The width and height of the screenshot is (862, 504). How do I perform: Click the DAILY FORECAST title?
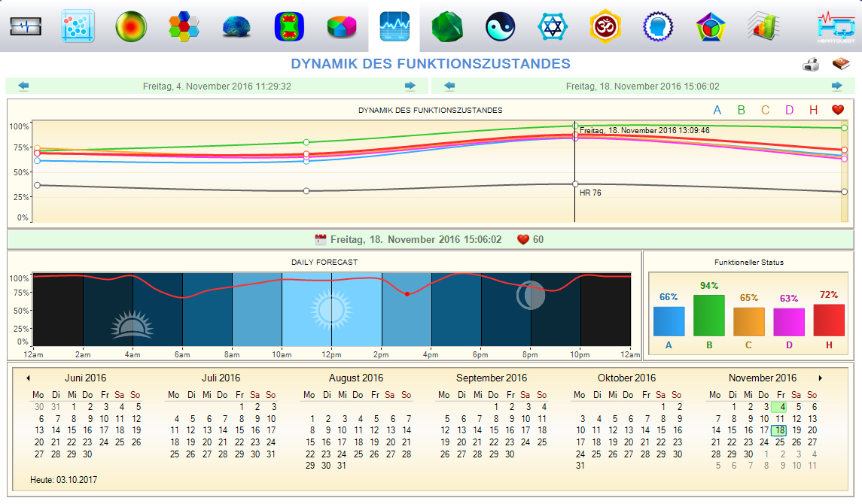tap(324, 263)
